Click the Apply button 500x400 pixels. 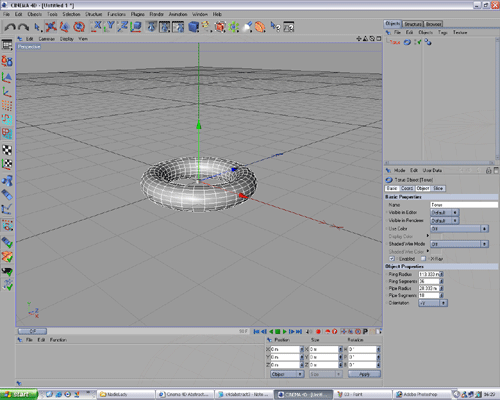tap(364, 374)
